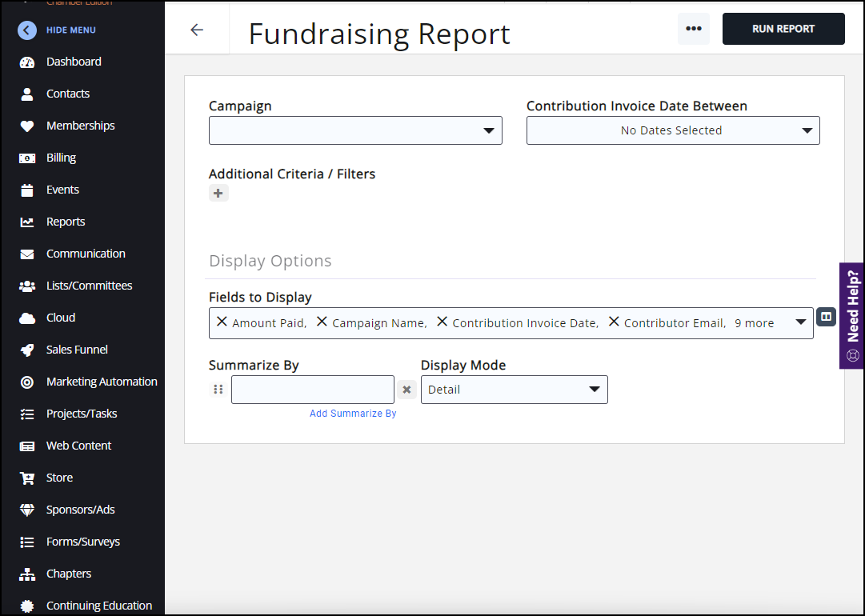Expand the Contribution Invoice Date range selector
The height and width of the screenshot is (616, 865).
tap(672, 130)
